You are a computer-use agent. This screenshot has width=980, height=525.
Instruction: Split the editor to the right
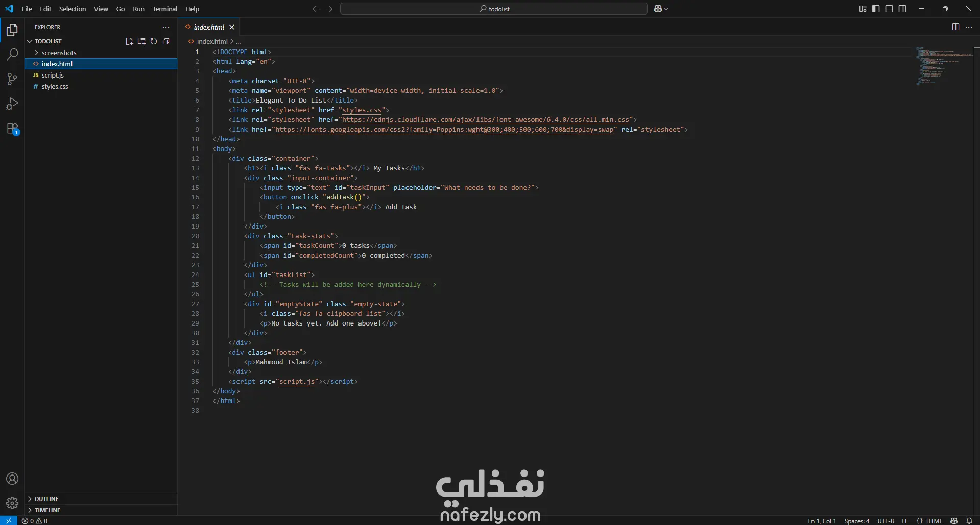[x=955, y=27]
